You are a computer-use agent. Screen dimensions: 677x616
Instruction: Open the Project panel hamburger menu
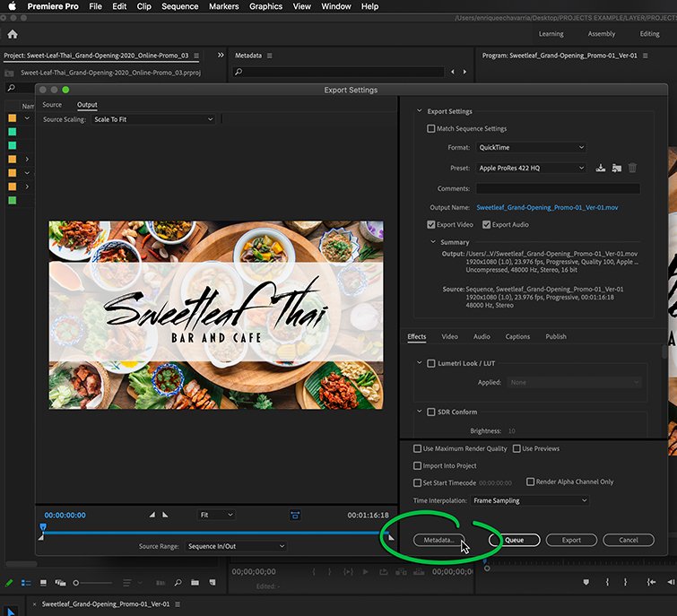coord(196,56)
